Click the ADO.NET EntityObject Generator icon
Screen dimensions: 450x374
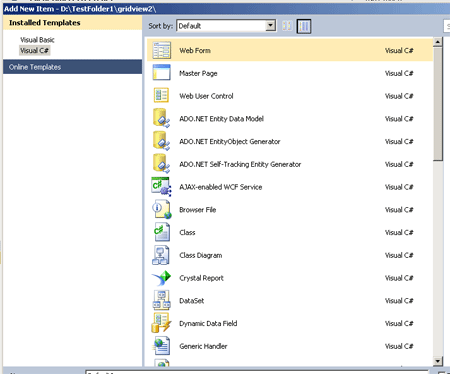coord(162,141)
